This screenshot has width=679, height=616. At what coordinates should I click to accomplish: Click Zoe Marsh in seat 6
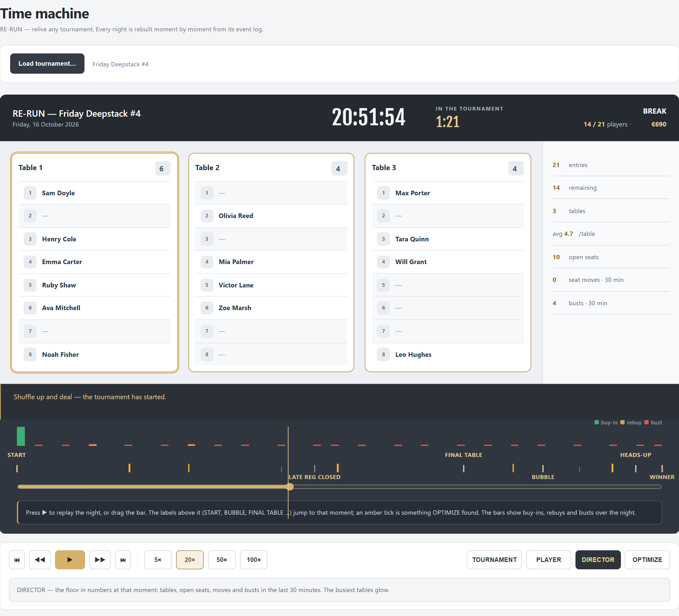tap(271, 308)
